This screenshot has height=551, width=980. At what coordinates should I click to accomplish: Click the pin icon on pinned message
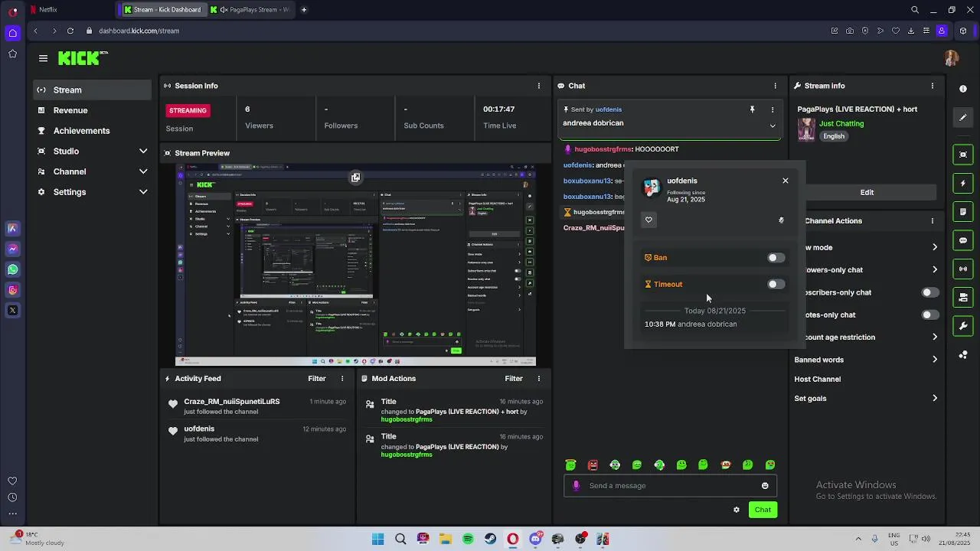click(x=752, y=110)
